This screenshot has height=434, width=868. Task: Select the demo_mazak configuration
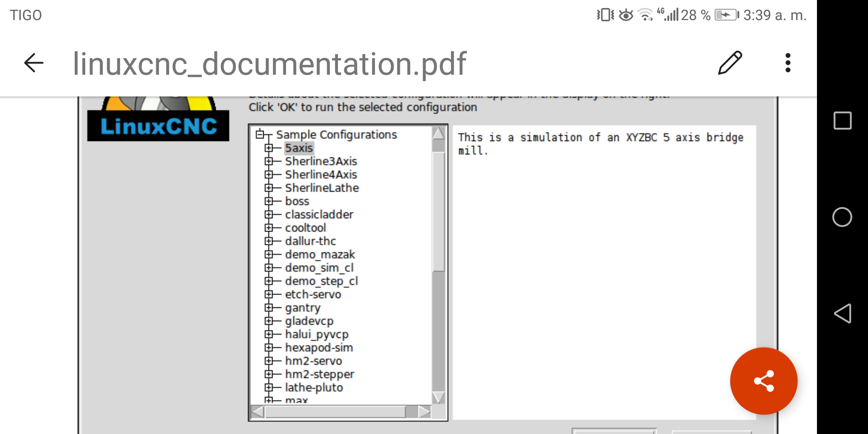(x=320, y=254)
